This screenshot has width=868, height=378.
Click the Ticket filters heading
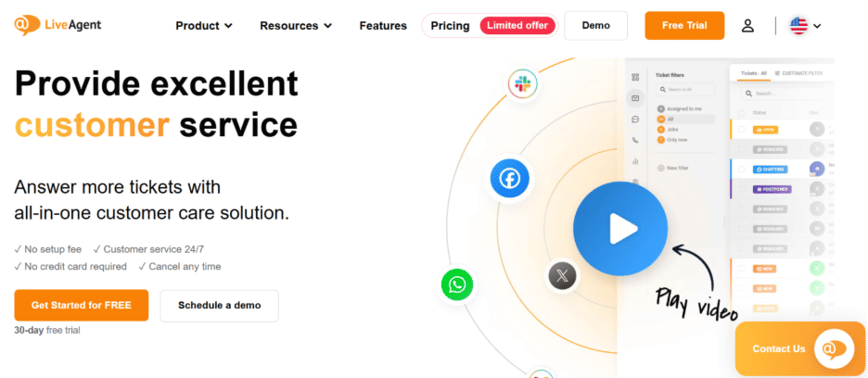click(x=670, y=74)
